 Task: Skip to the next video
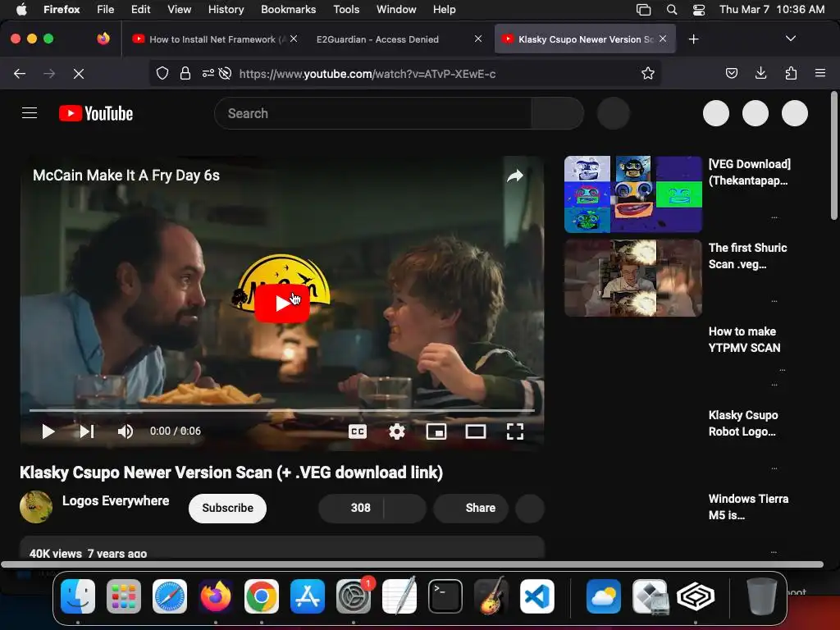[x=87, y=431]
